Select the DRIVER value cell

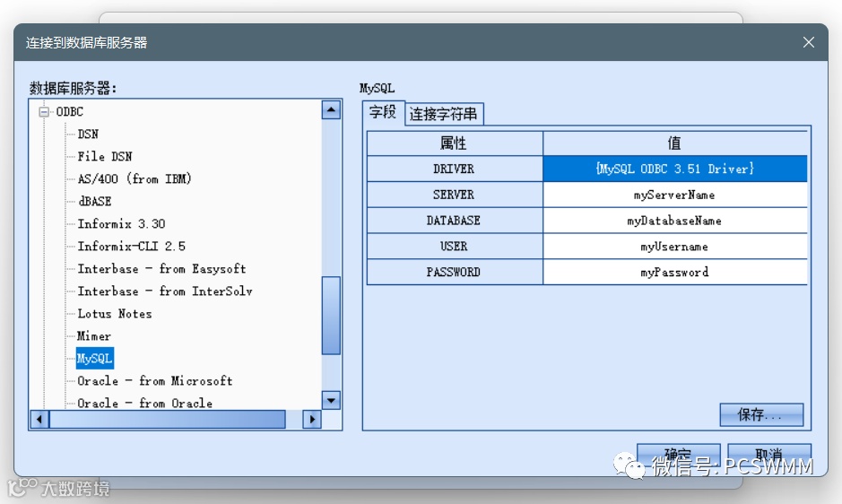coord(674,169)
